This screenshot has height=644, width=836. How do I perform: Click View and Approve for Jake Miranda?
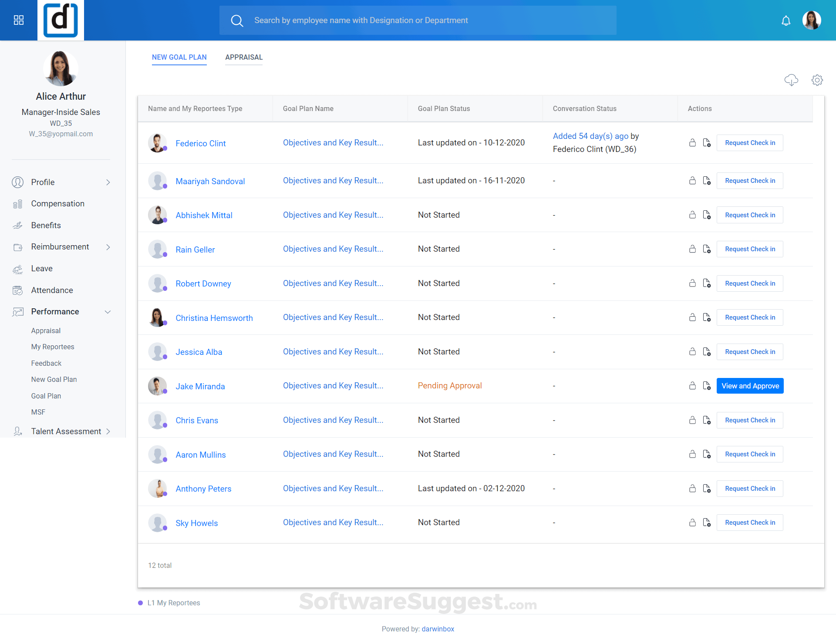coord(750,386)
